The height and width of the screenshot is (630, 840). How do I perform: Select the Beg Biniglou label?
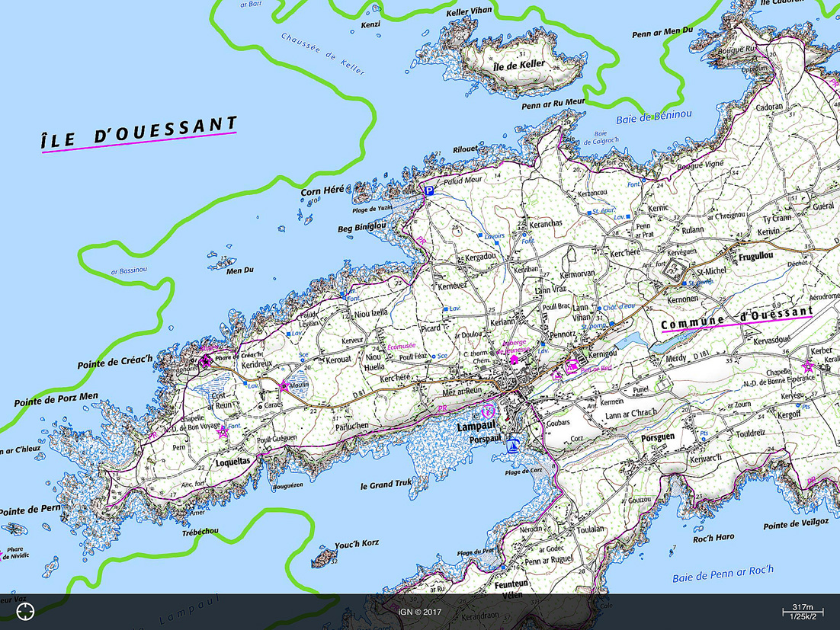[361, 227]
